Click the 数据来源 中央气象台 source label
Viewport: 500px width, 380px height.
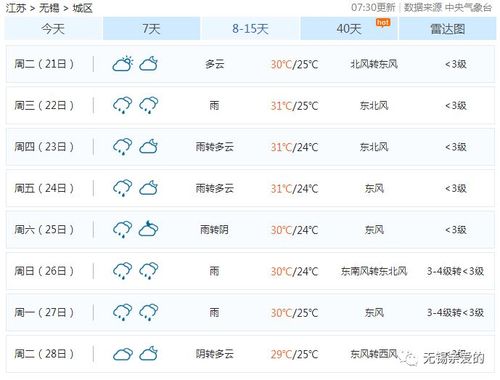tap(448, 7)
